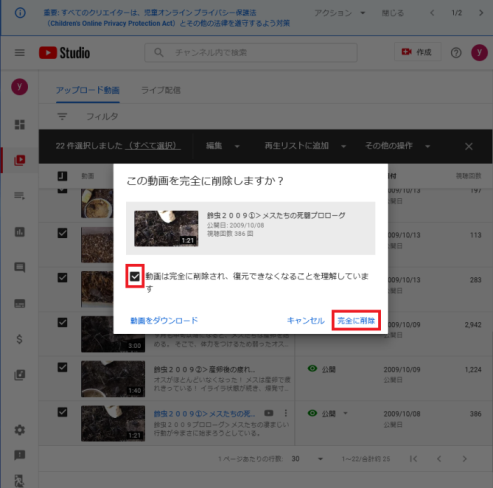
Task: Open the thumbnail of the 1:40 video
Action: click(113, 379)
